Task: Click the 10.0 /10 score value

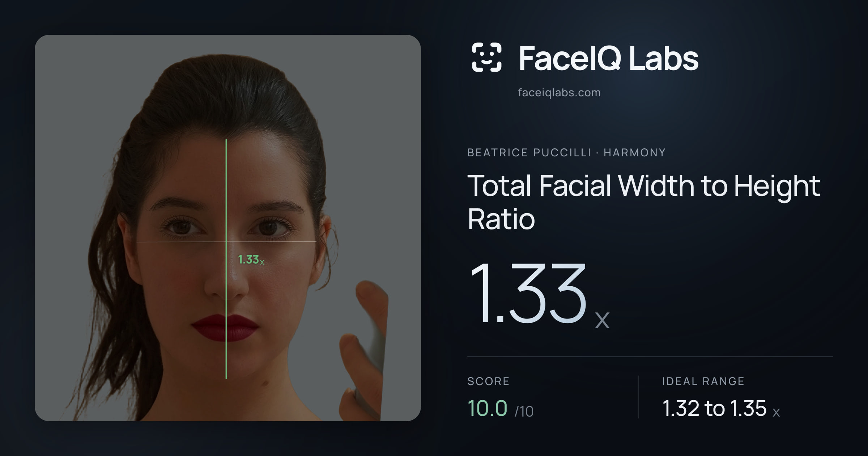Action: point(500,408)
